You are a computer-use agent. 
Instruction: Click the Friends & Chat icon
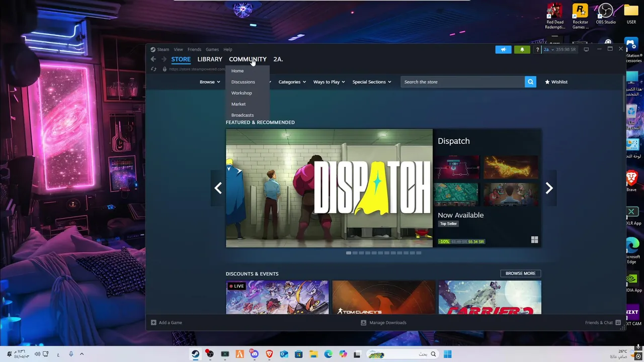(x=618, y=323)
